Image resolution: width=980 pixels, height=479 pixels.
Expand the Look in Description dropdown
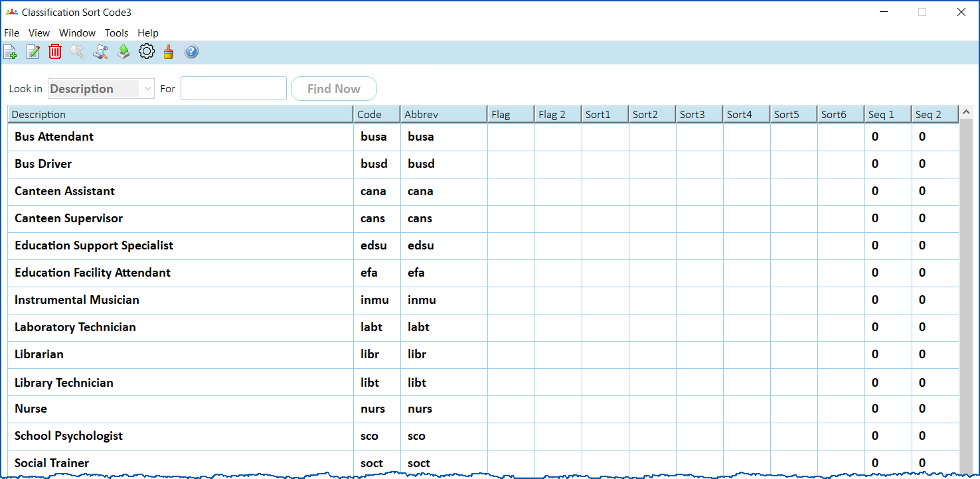pyautogui.click(x=147, y=88)
